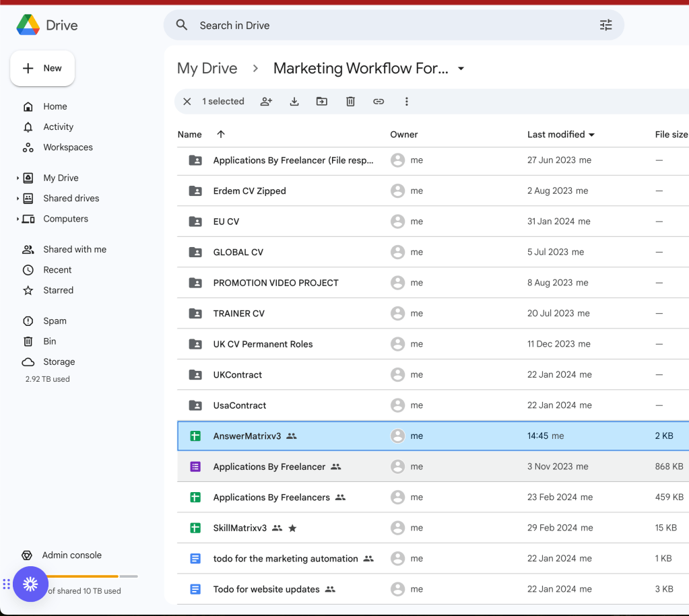Select the PROMOTION VIDEO PROJECT folder
689x616 pixels.
tap(275, 283)
